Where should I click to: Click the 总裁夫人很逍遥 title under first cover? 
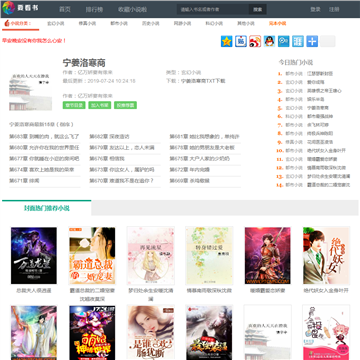[34, 291]
